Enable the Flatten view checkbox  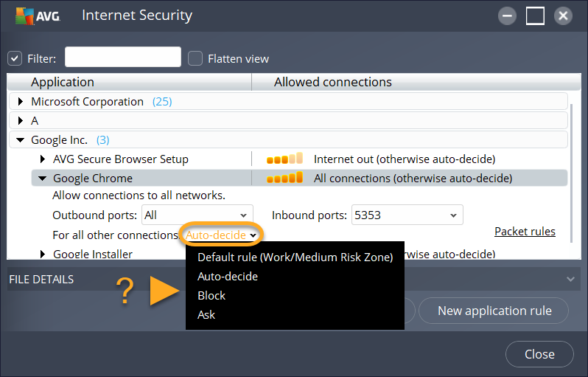click(x=195, y=58)
